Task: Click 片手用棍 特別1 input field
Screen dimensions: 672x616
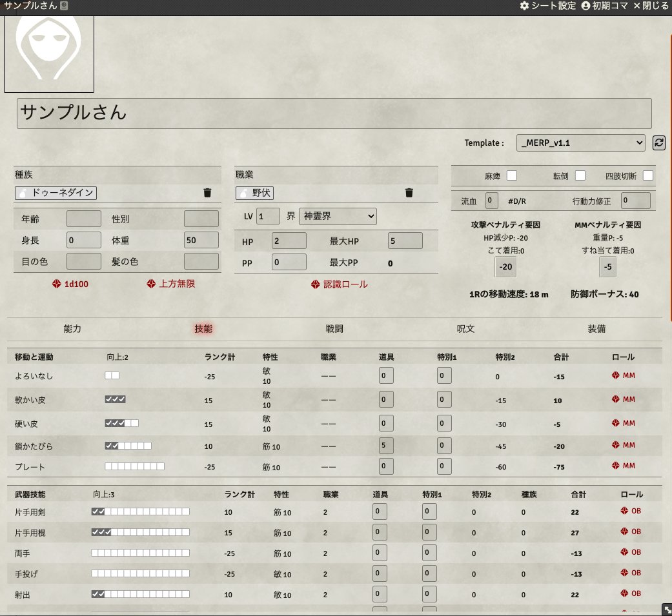Action: [x=429, y=532]
